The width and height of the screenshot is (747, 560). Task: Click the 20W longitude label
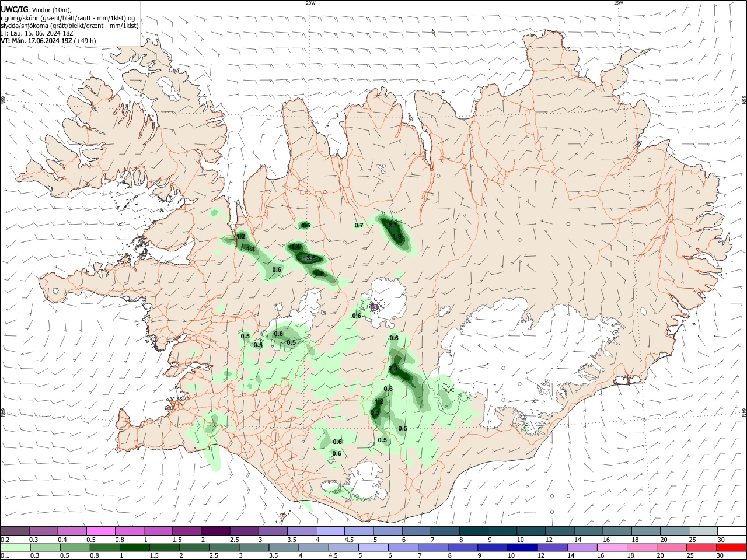tap(310, 3)
